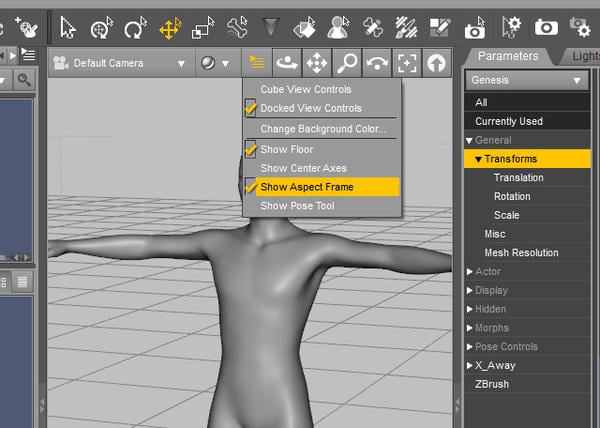This screenshot has height=428, width=600.
Task: Select the yellow Translate tool
Action: (x=170, y=28)
